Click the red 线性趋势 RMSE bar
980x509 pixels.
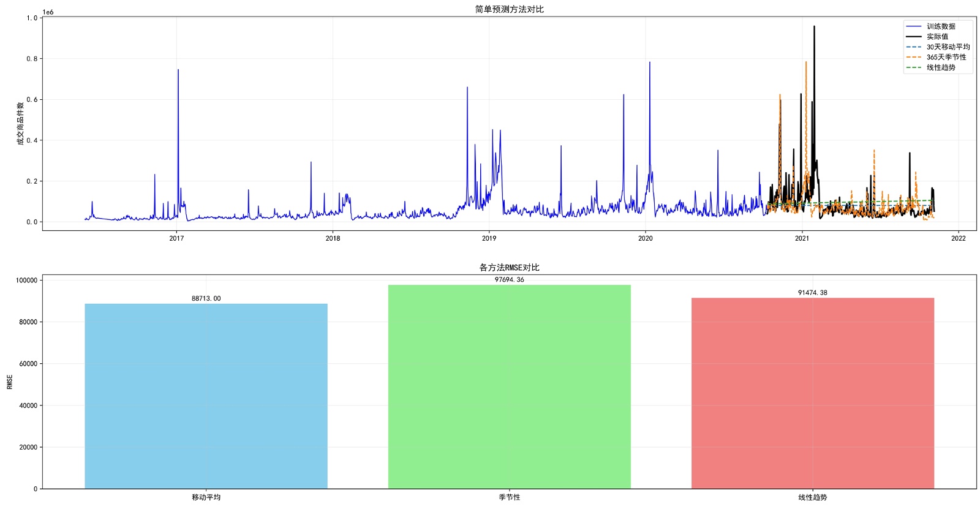click(x=813, y=393)
